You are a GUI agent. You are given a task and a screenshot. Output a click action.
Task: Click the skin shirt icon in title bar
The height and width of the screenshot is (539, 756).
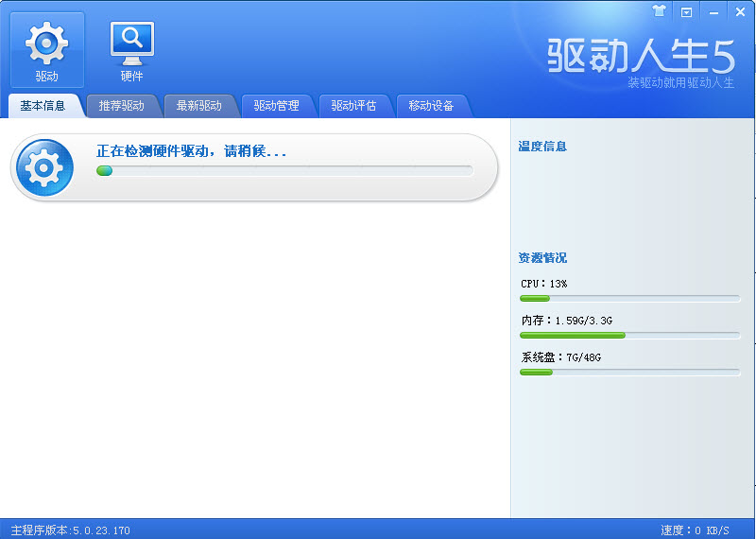coord(659,11)
